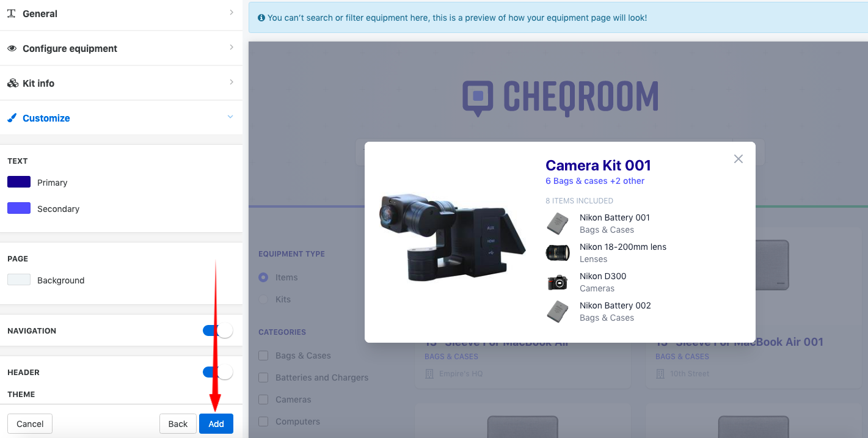
Task: Click the Camera Kit 001 main image
Action: coord(453,239)
